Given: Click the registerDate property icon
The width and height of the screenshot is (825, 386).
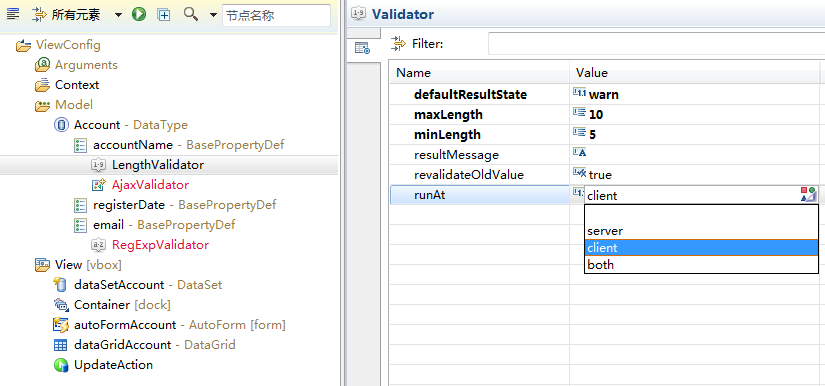Looking at the screenshot, I should [x=80, y=205].
